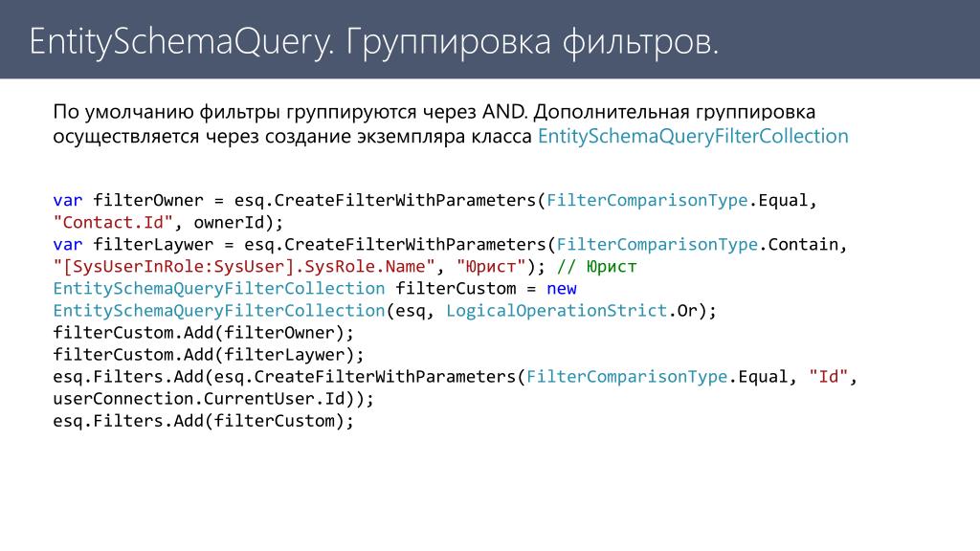The height and width of the screenshot is (551, 980).
Task: Click the line 'filterCustom.Add(filterOwner);'
Action: click(203, 332)
